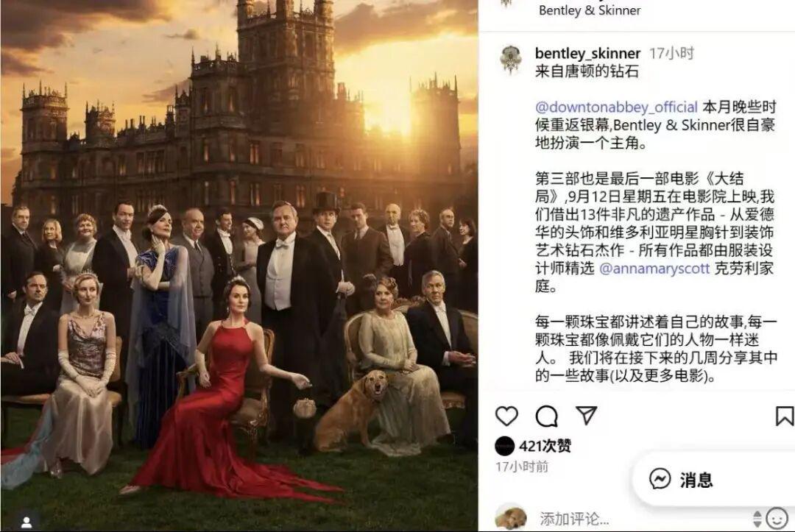The image size is (795, 532).
Task: Open bentley_skinner profile avatar beside the caption
Action: (511, 60)
